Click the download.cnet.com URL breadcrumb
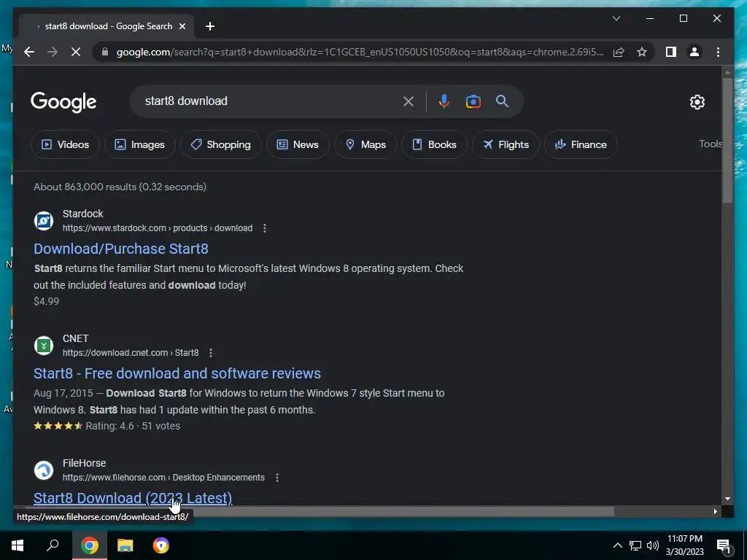 (131, 353)
